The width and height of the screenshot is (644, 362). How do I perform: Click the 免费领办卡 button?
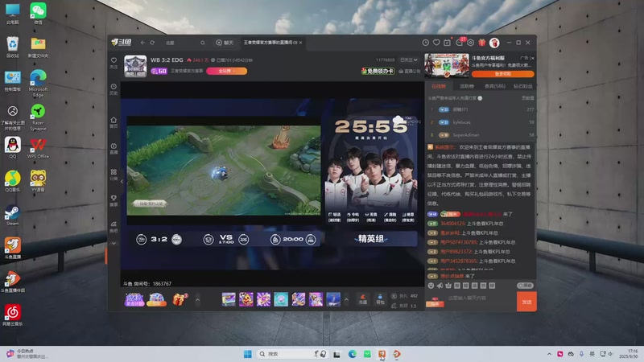point(378,71)
